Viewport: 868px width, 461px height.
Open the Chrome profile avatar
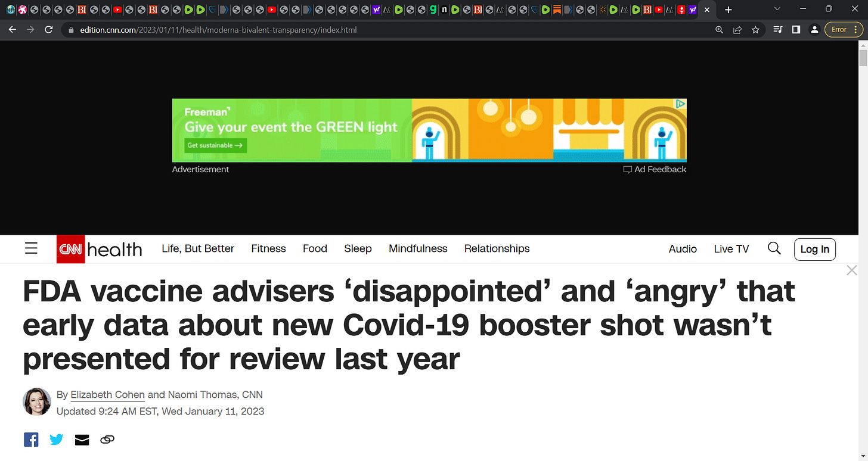814,29
